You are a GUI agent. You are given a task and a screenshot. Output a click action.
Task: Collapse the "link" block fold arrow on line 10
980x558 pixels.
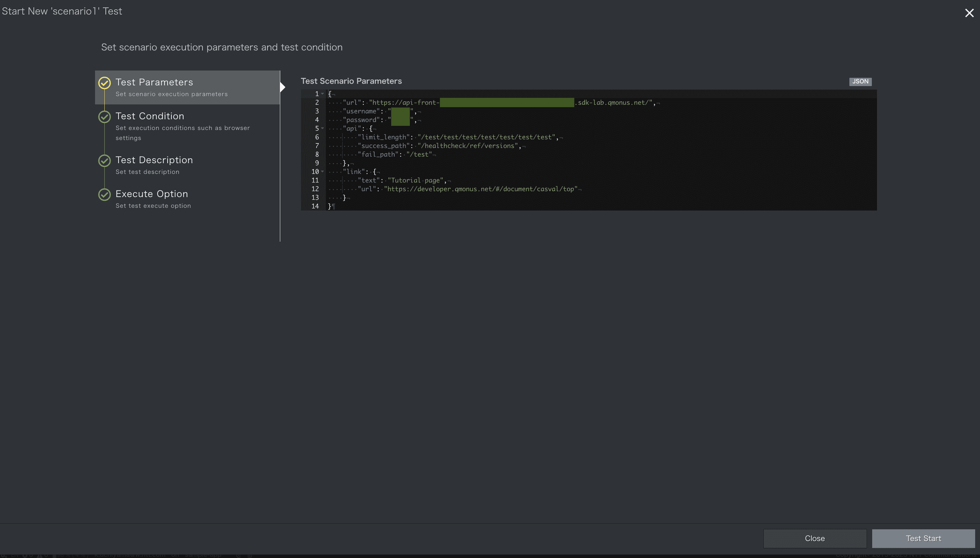(322, 172)
